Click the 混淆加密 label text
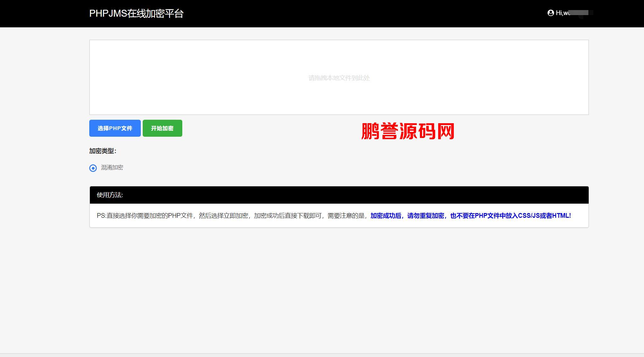 click(112, 168)
